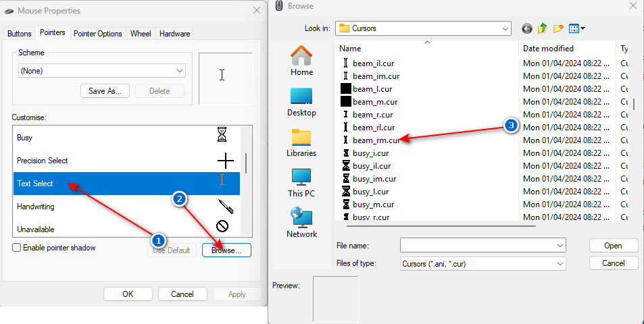This screenshot has width=644, height=324.
Task: Select the beam_l.cur black icon
Action: 346,88
